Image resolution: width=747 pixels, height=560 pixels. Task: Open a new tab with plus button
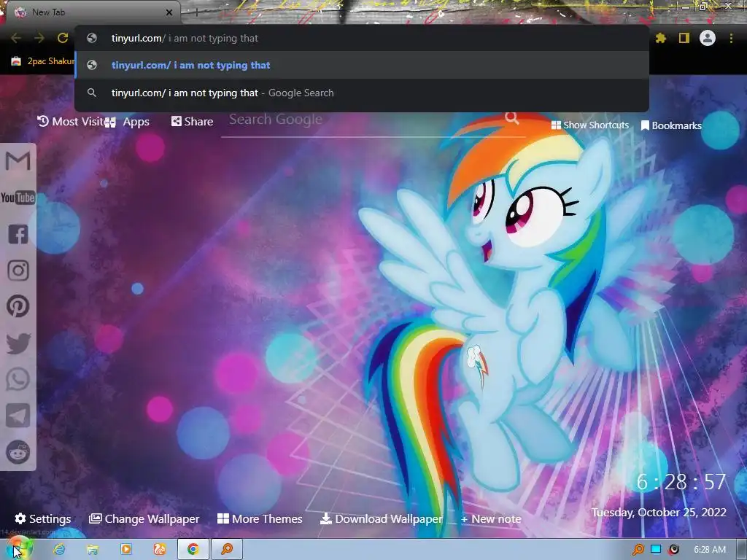click(196, 12)
